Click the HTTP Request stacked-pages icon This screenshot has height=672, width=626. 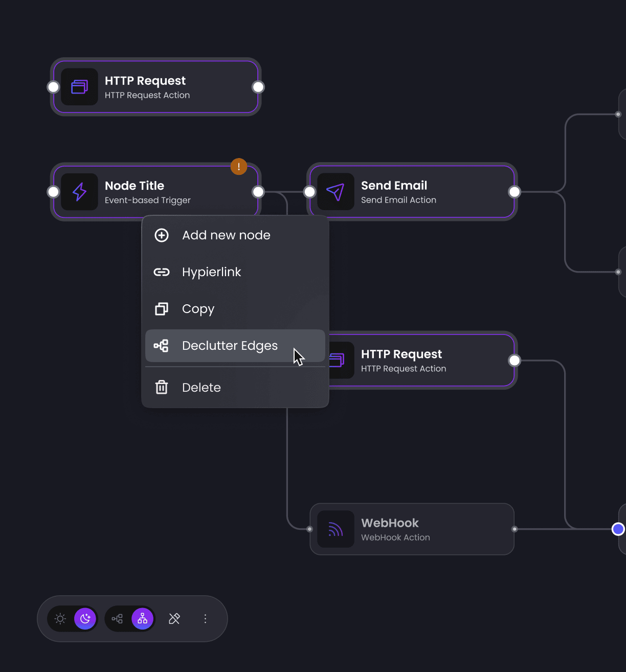coord(79,87)
